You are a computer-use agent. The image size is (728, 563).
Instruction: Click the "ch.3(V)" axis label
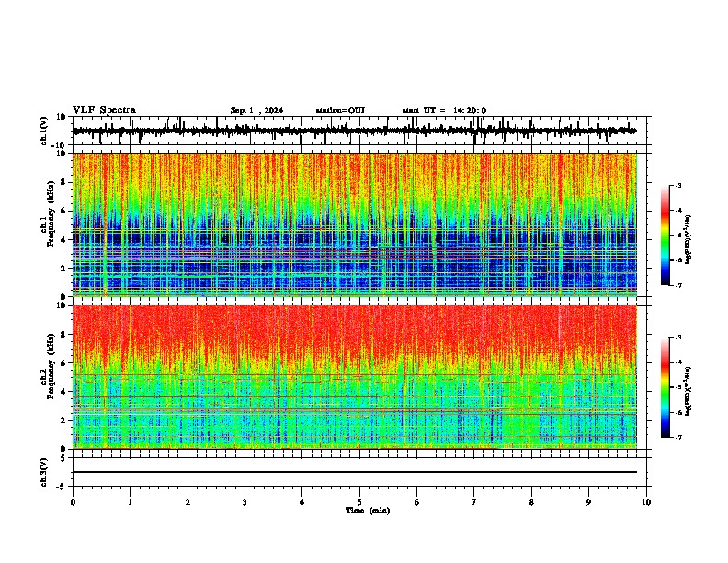tap(44, 472)
